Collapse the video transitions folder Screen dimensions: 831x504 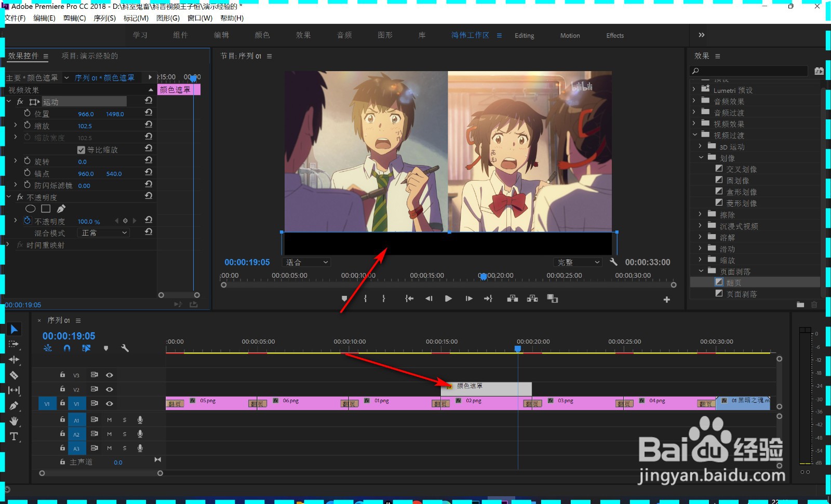coord(694,134)
